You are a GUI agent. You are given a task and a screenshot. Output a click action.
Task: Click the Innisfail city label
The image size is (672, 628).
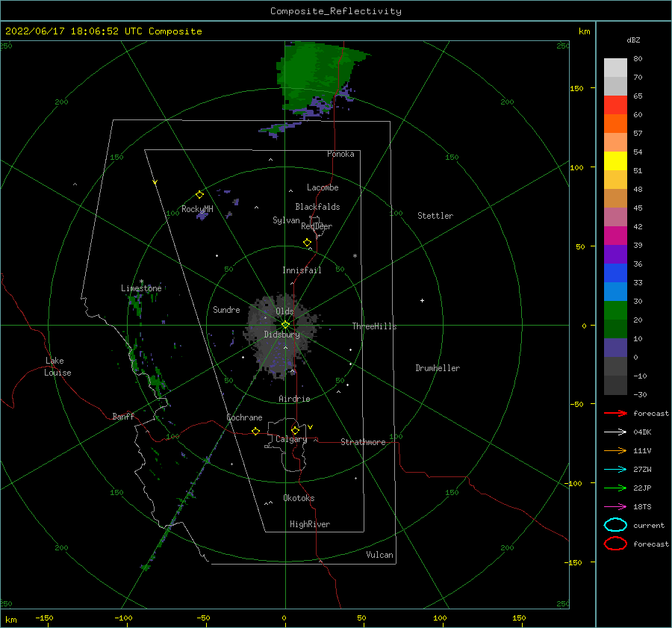[x=302, y=270]
